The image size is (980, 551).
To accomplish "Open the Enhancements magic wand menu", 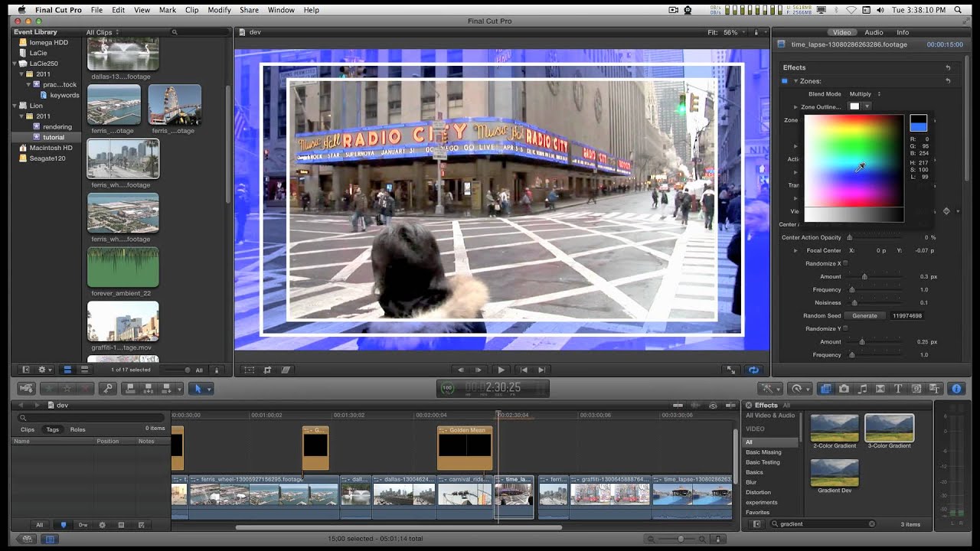I will pyautogui.click(x=770, y=389).
